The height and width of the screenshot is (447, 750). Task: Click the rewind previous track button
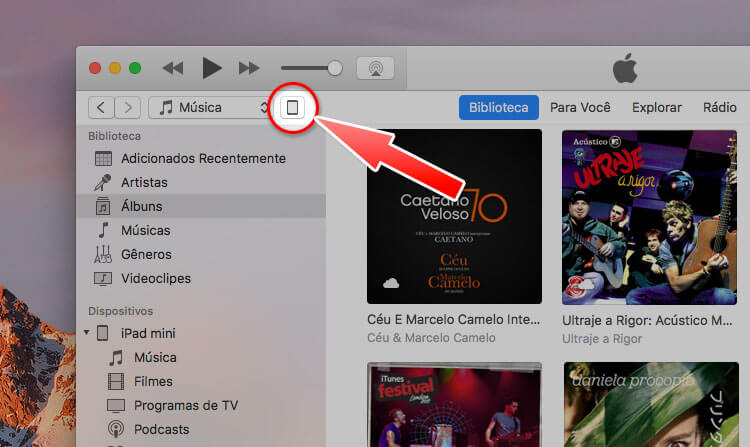click(x=173, y=68)
